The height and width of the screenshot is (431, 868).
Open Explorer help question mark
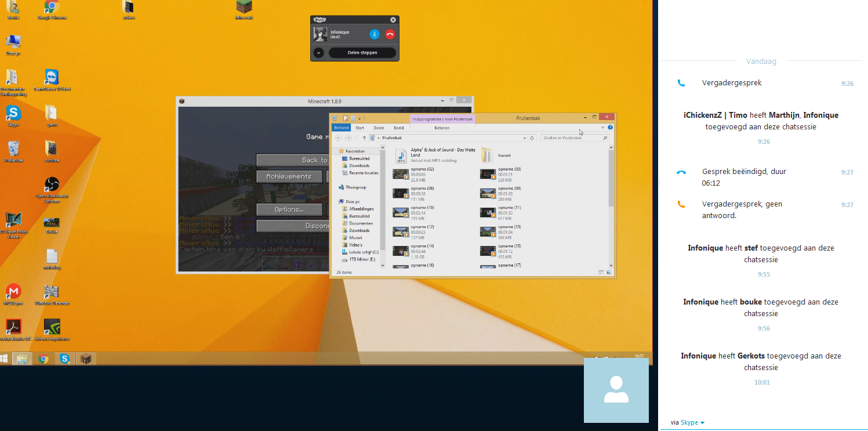pos(611,128)
